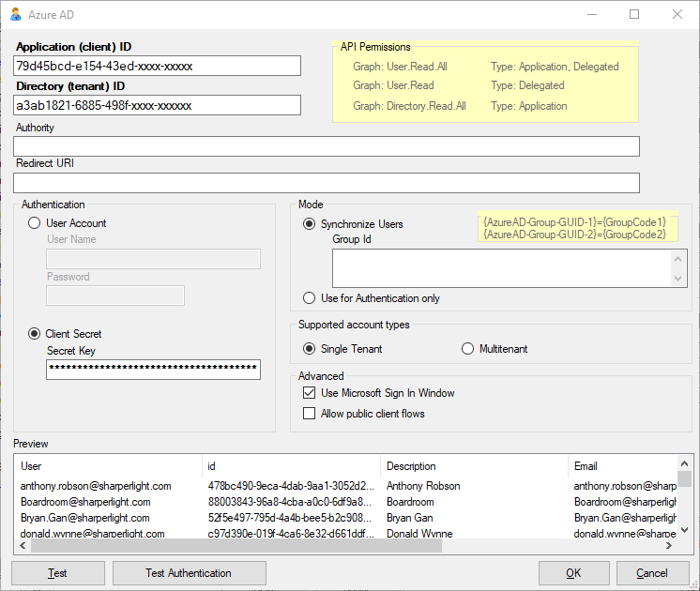This screenshot has height=591, width=700.
Task: Click the Test Authentication button
Action: click(x=190, y=573)
